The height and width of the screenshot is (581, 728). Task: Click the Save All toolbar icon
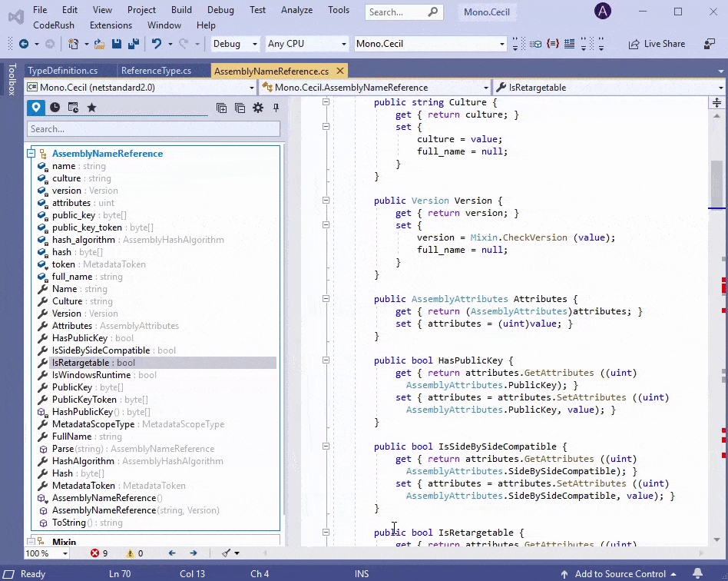coord(133,44)
